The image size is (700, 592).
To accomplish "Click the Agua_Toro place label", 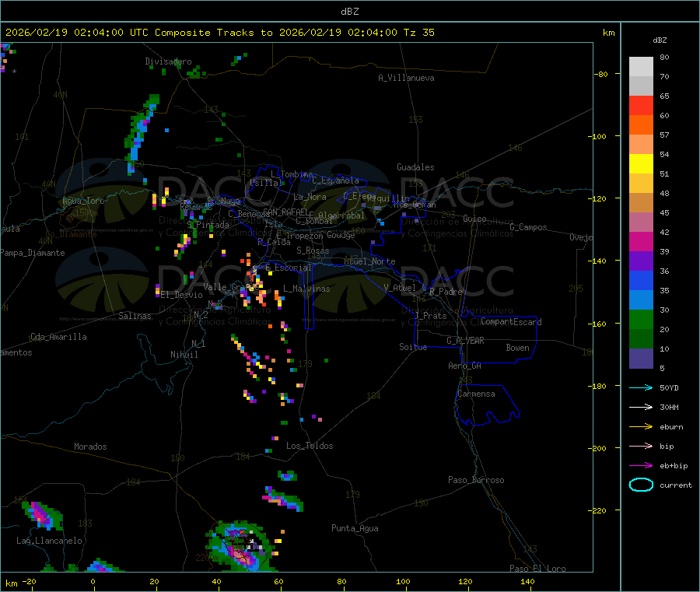I will click(x=83, y=201).
